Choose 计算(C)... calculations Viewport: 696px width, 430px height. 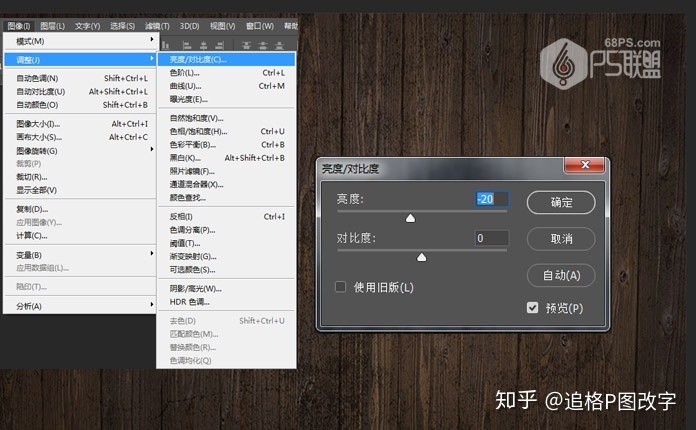[x=80, y=236]
